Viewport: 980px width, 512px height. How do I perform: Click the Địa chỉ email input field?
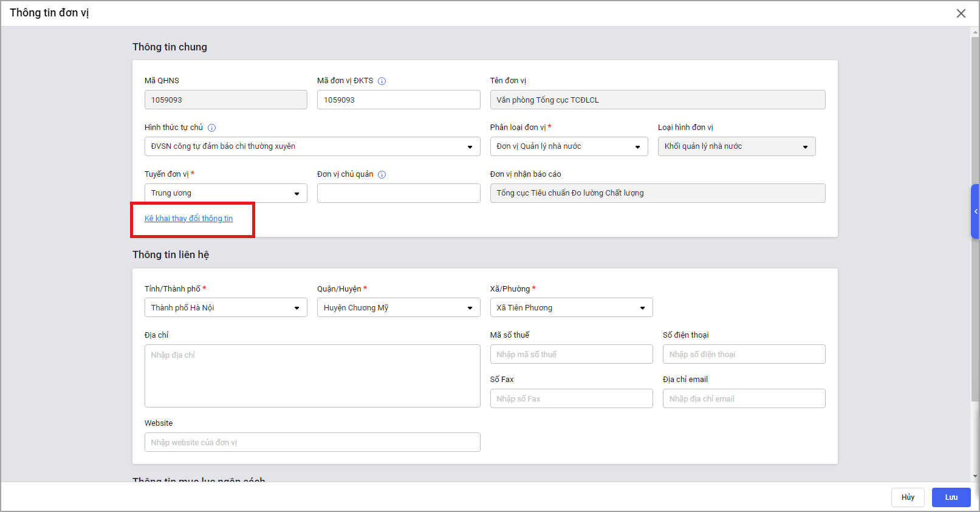(x=744, y=399)
